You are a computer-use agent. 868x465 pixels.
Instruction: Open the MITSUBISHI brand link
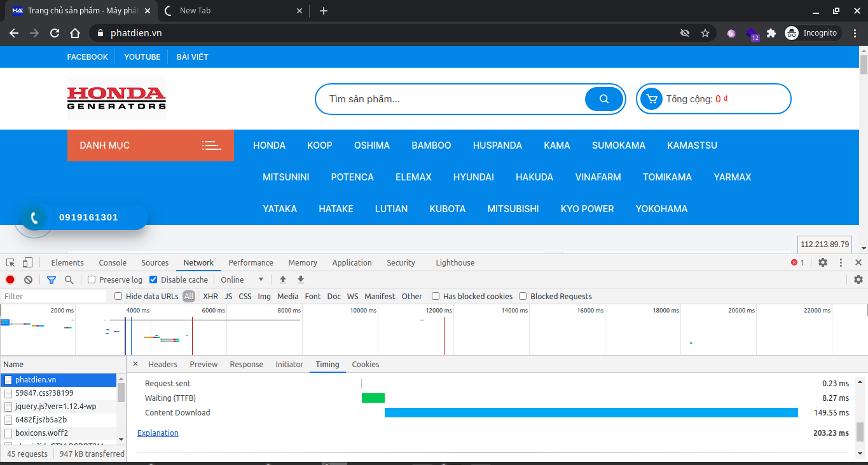point(513,209)
